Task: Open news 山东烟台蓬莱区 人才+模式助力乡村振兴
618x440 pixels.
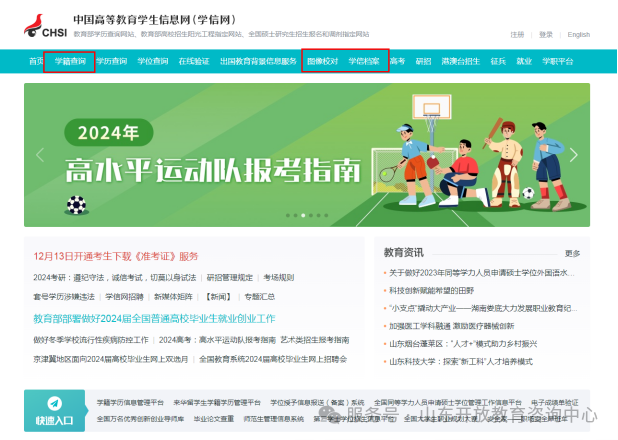Action: 463,344
